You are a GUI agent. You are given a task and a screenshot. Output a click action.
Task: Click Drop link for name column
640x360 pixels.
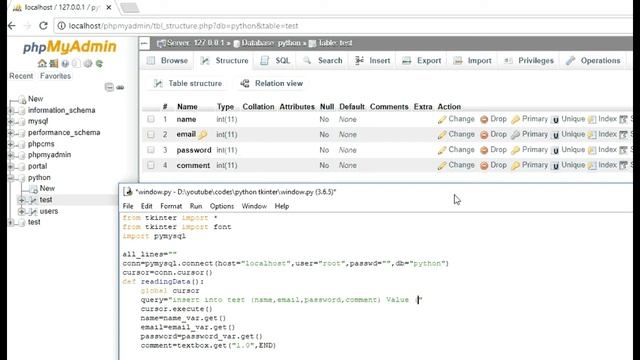[x=498, y=119]
